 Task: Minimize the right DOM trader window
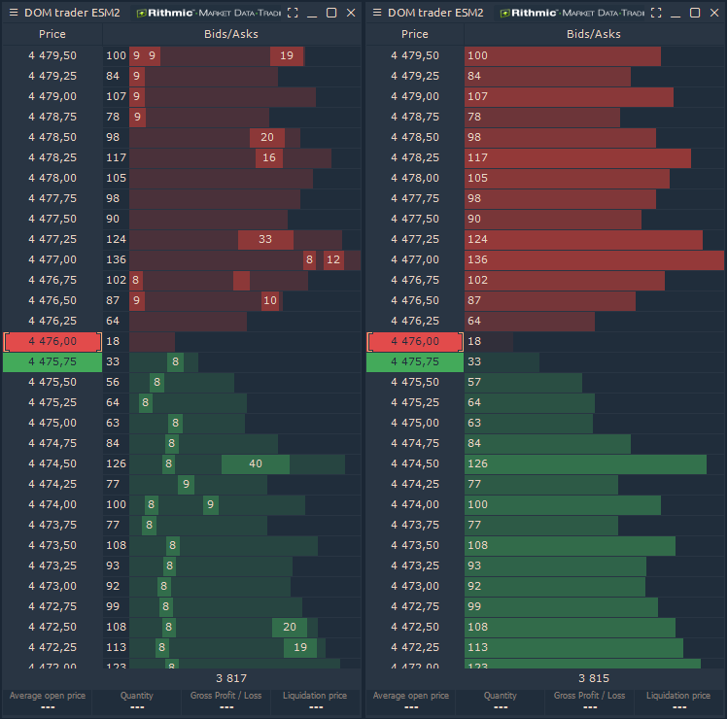pos(676,13)
